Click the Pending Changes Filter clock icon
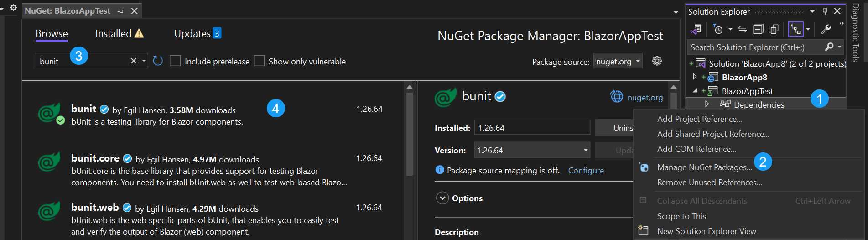 718,30
